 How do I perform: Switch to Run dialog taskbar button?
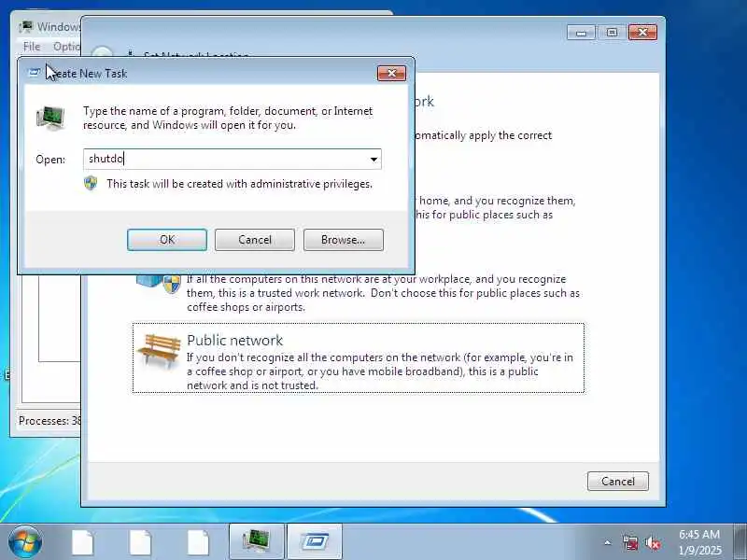(315, 541)
